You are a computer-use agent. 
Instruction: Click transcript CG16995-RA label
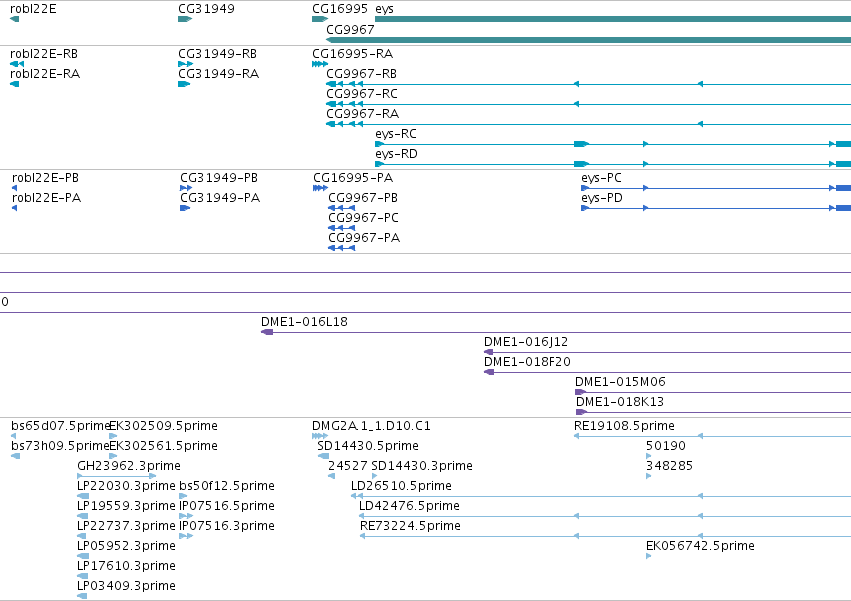tap(352, 54)
